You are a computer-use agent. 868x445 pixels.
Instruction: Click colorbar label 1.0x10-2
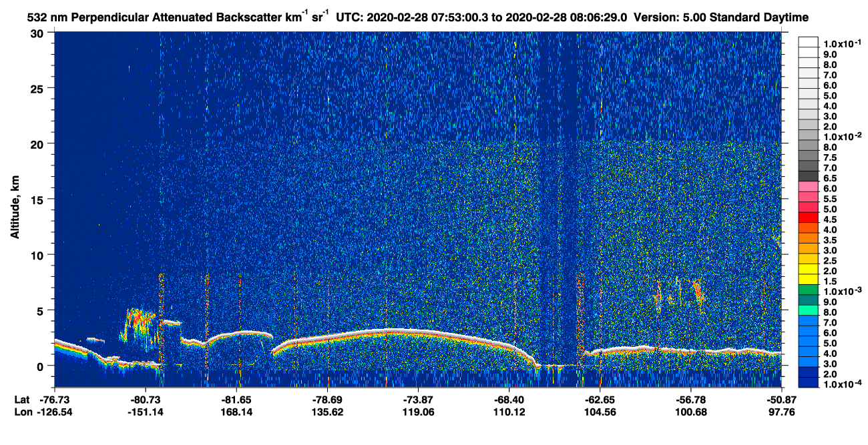coord(842,136)
